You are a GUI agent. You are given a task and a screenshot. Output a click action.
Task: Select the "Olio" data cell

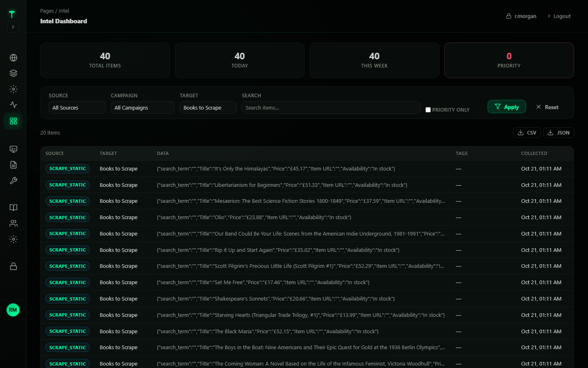254,218
